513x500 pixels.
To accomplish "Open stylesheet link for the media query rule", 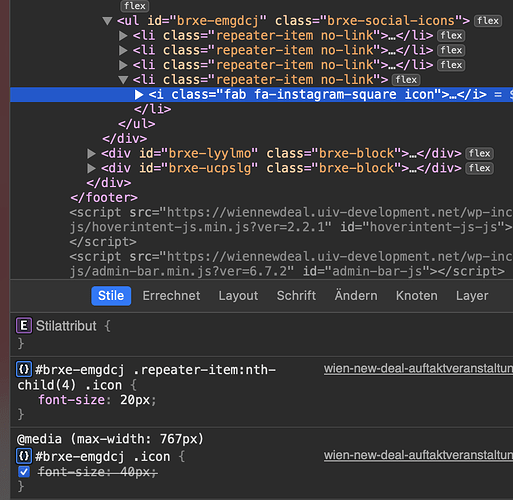I will [418, 455].
